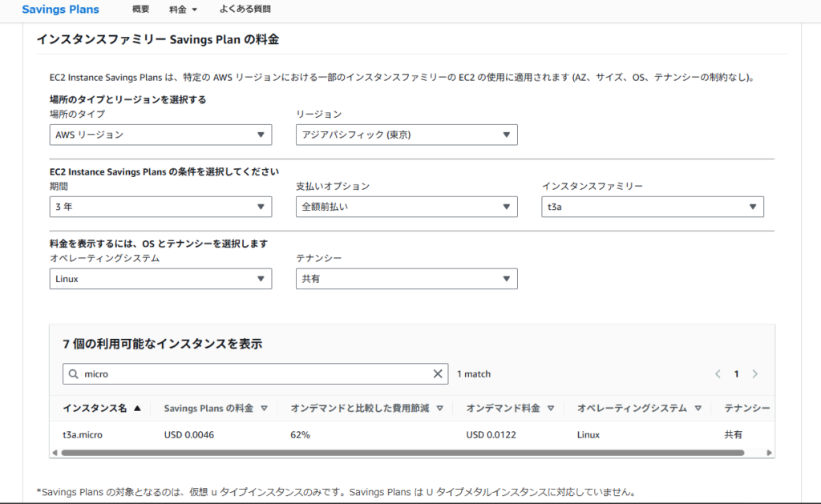Open the 場所のタイプ dropdown

(160, 135)
